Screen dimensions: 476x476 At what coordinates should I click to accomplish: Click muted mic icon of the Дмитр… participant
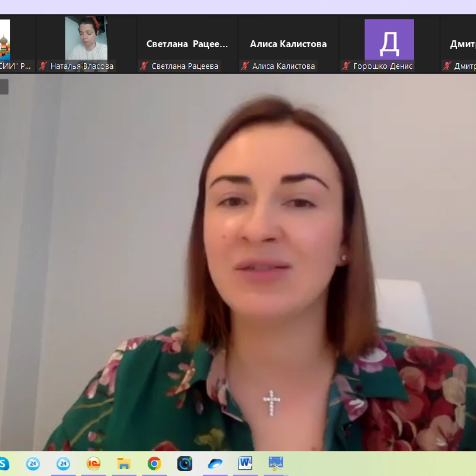click(x=447, y=66)
